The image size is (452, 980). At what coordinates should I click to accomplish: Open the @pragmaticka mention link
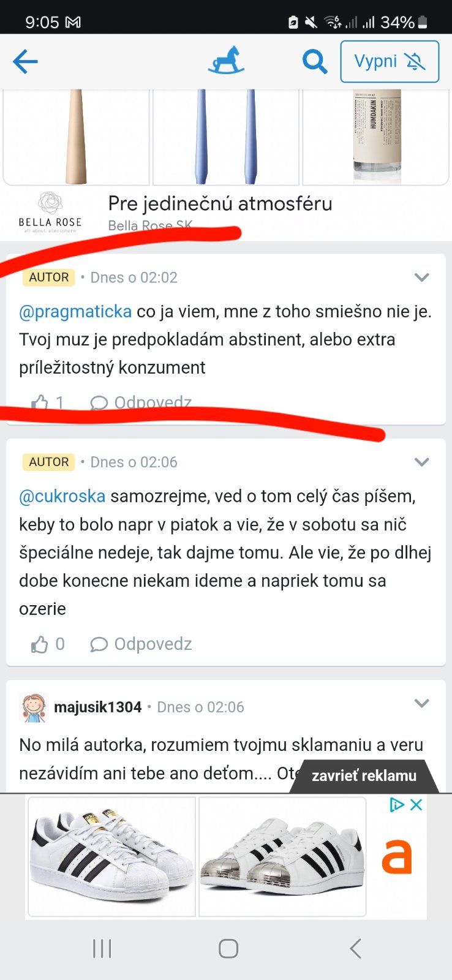pyautogui.click(x=75, y=312)
